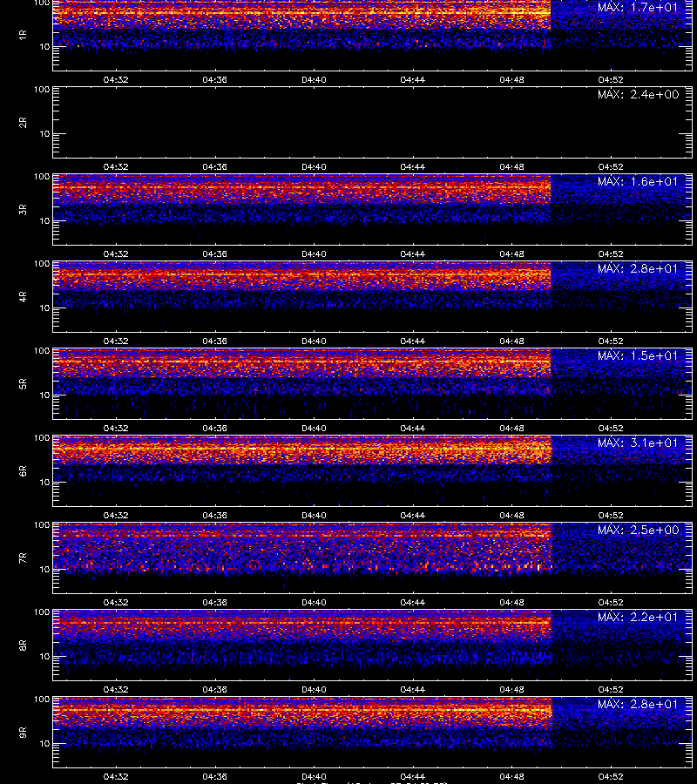Click the 6R spectrogram plot area

tap(372, 471)
